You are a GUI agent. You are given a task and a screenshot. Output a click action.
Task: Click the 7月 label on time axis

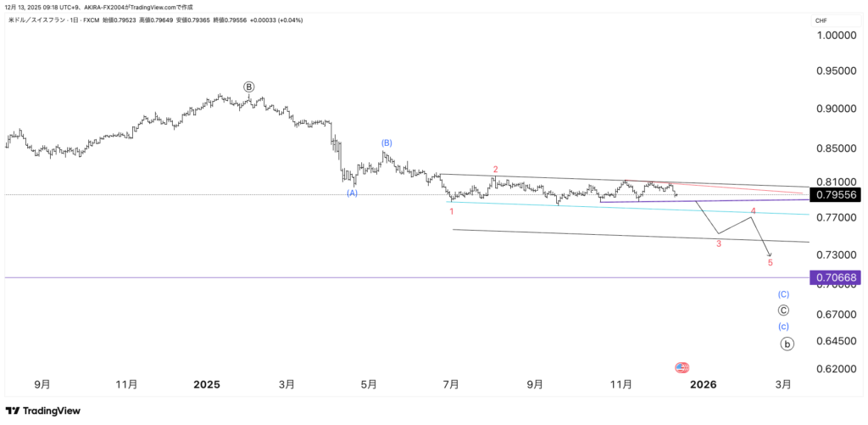pyautogui.click(x=451, y=384)
